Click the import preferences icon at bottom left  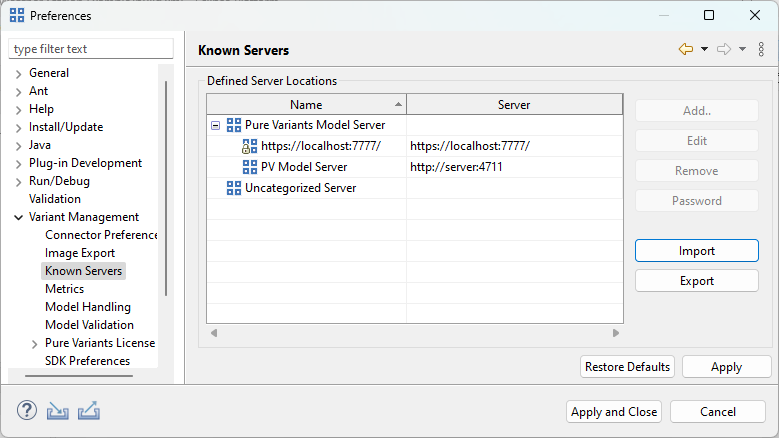pos(58,411)
